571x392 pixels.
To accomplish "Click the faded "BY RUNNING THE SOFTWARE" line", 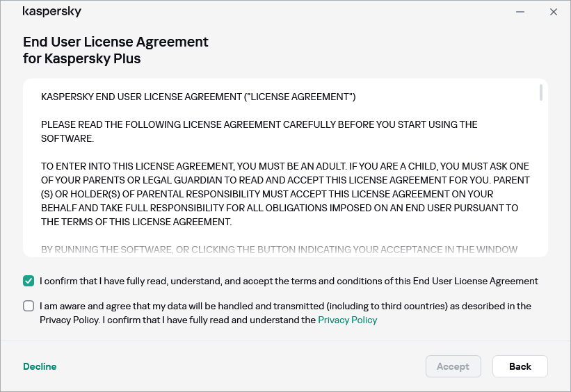I will tap(278, 250).
